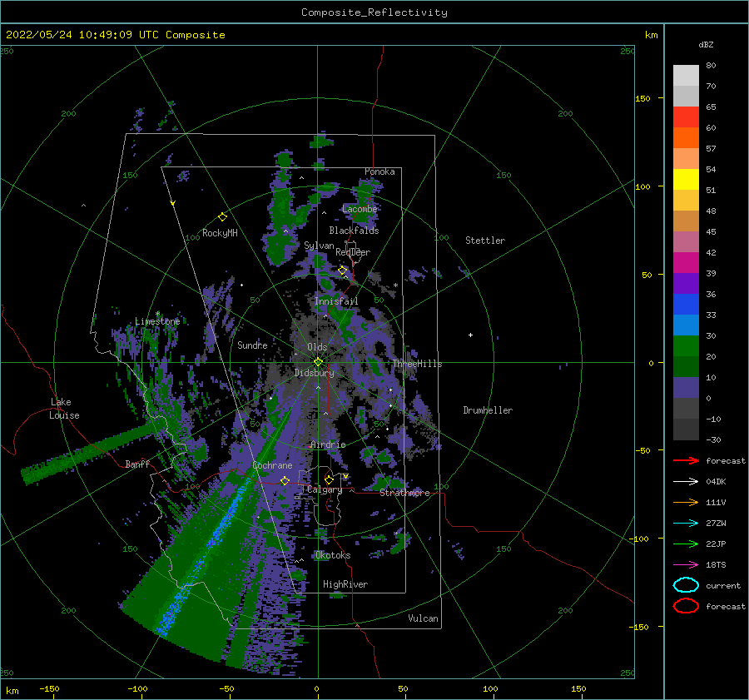This screenshot has height=700, width=749.
Task: Click the Limestone label
Action: pos(157,321)
